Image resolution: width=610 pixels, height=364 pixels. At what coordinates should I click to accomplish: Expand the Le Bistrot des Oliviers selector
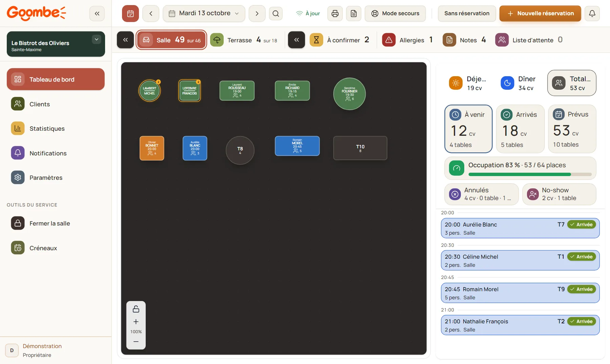pyautogui.click(x=56, y=44)
